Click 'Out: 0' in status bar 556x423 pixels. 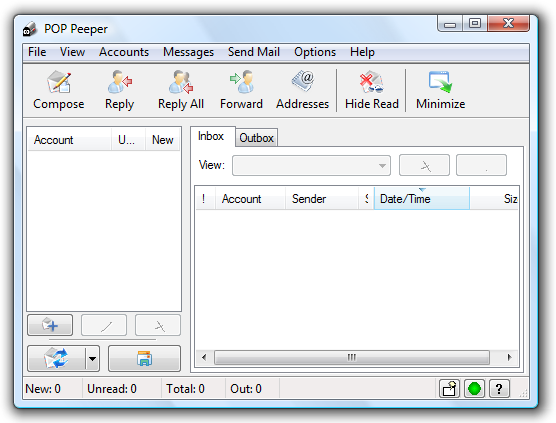(x=246, y=389)
